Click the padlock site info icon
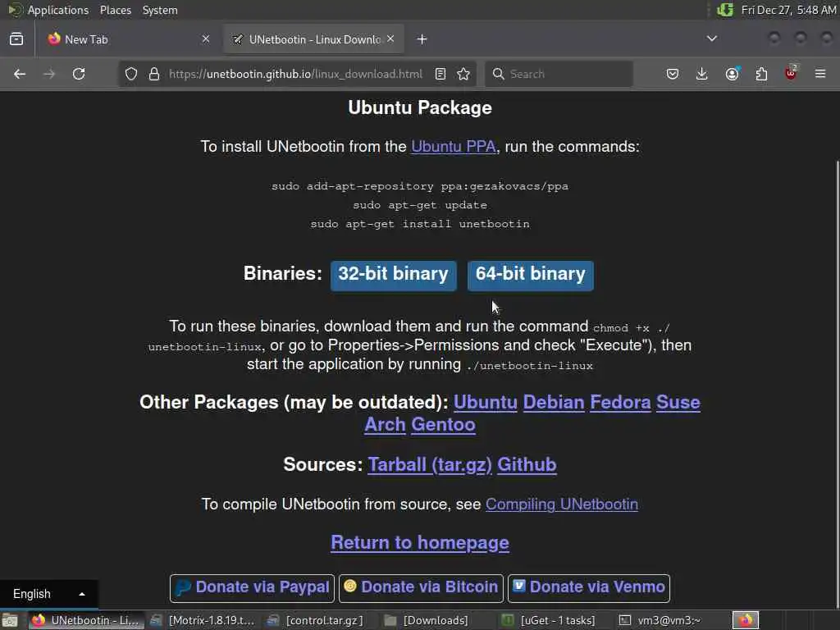 click(x=154, y=74)
